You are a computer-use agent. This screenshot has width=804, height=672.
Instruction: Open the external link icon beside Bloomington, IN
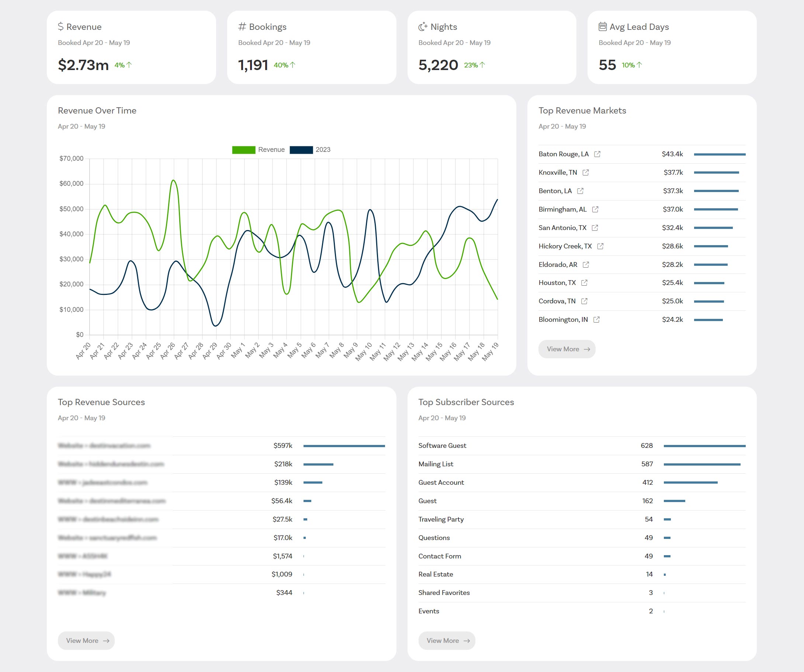(596, 320)
